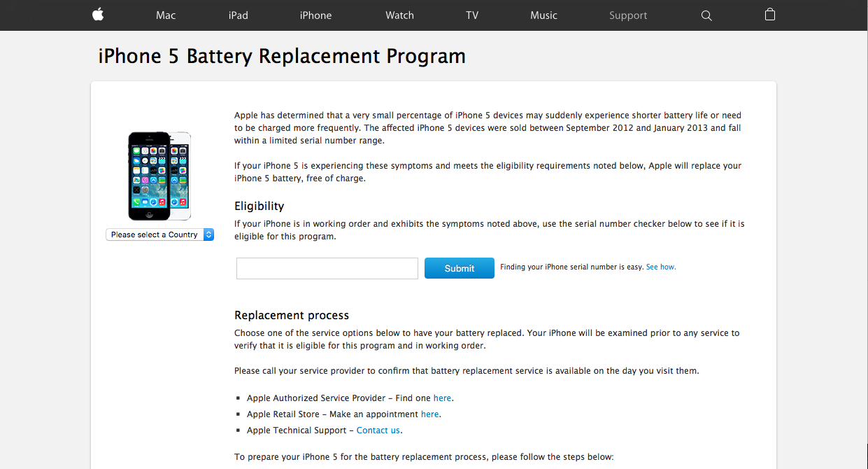Expand the Please select a Country dropdown

click(160, 235)
